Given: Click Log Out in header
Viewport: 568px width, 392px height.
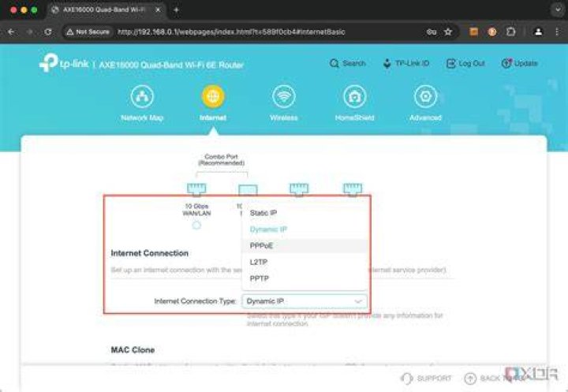Looking at the screenshot, I should [465, 63].
